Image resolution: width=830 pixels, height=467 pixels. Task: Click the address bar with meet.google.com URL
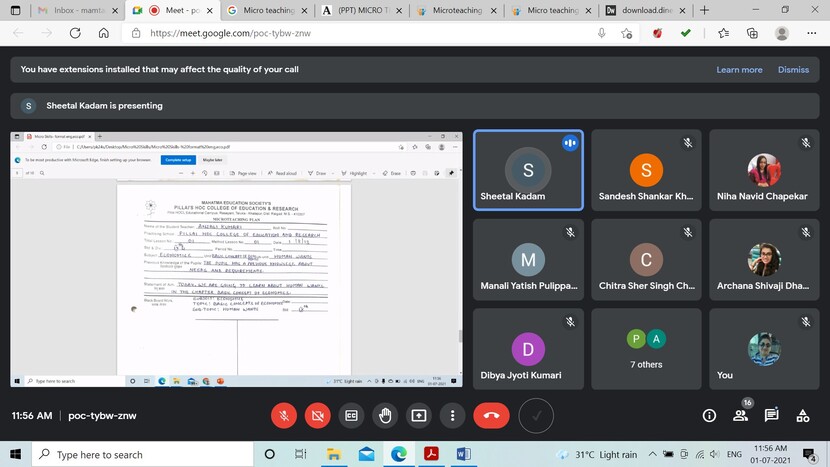click(x=350, y=33)
